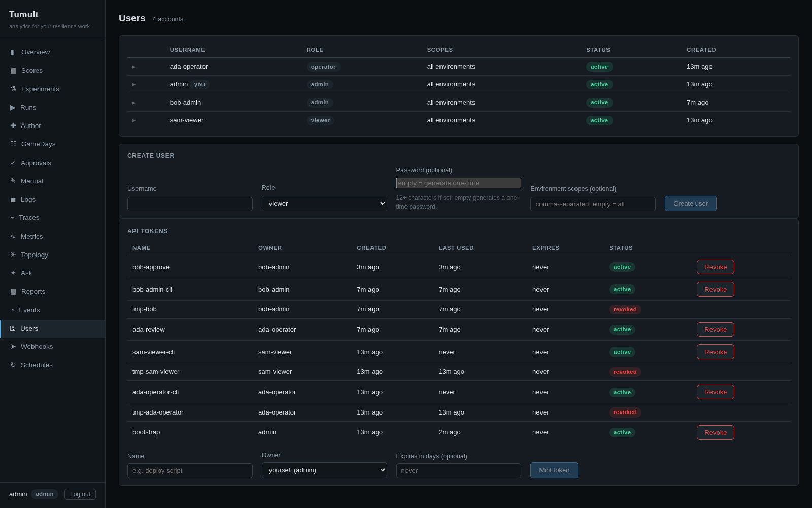812x508 pixels.
Task: Open the GameDays section
Action: [x=53, y=144]
